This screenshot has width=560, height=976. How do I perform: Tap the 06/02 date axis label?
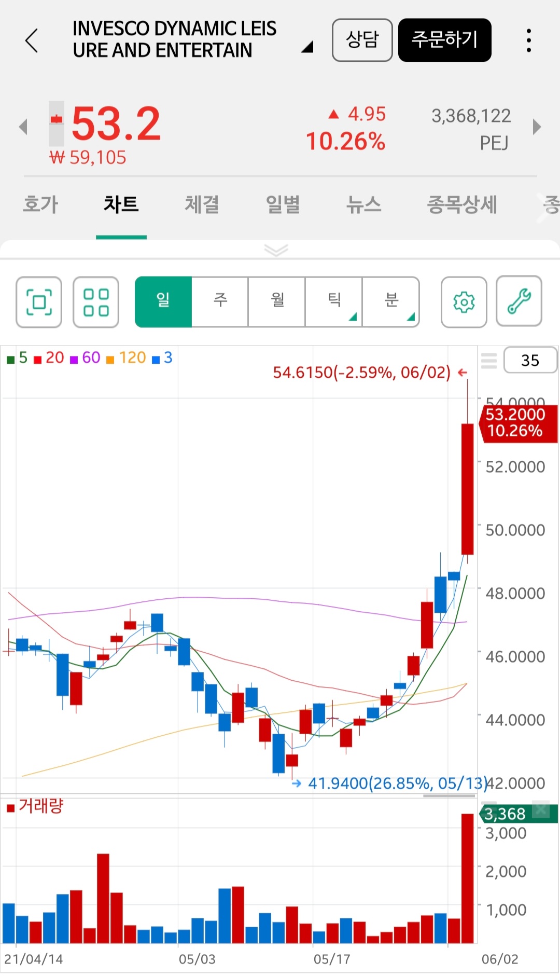click(500, 959)
